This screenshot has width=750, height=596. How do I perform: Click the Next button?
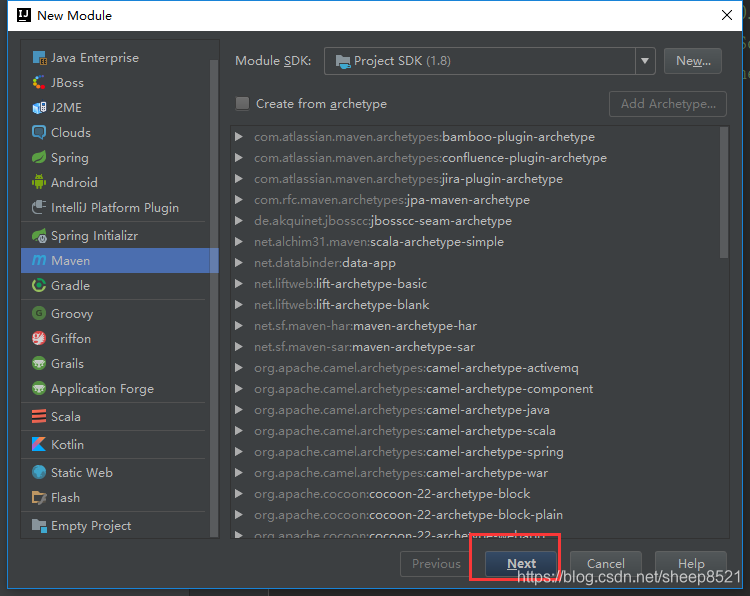pos(521,563)
